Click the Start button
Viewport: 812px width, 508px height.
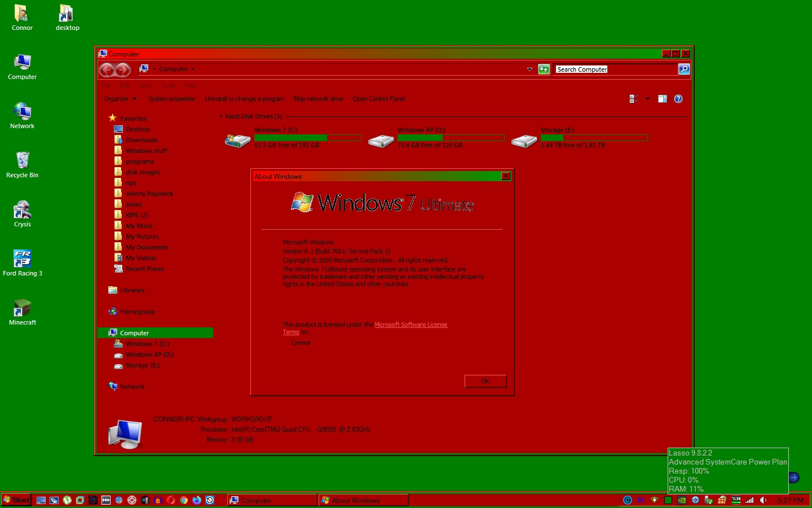(16, 500)
